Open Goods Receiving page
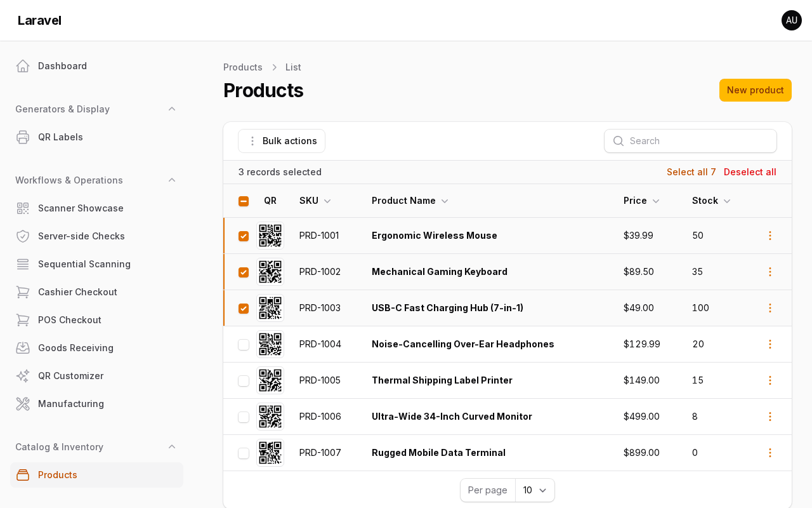 pyautogui.click(x=96, y=348)
